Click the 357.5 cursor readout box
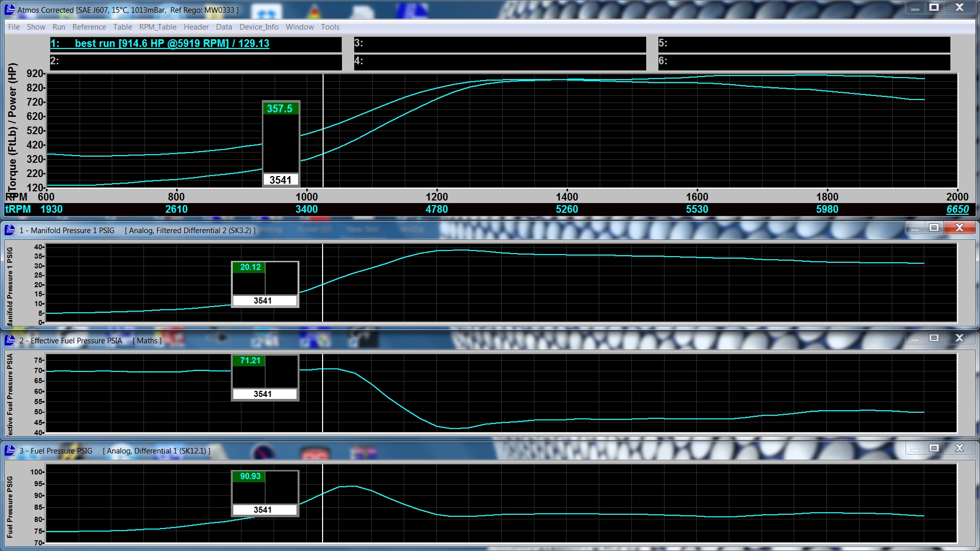Viewport: 980px width, 551px height. [x=281, y=144]
